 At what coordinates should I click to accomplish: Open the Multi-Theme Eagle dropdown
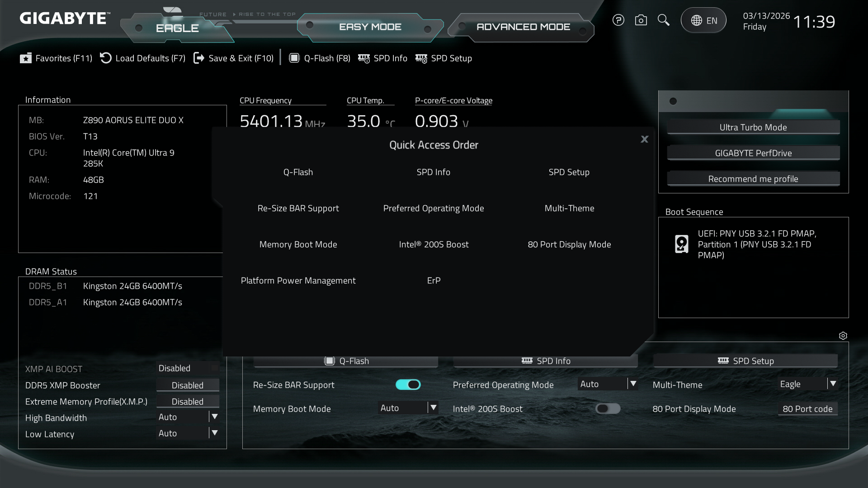click(x=833, y=384)
